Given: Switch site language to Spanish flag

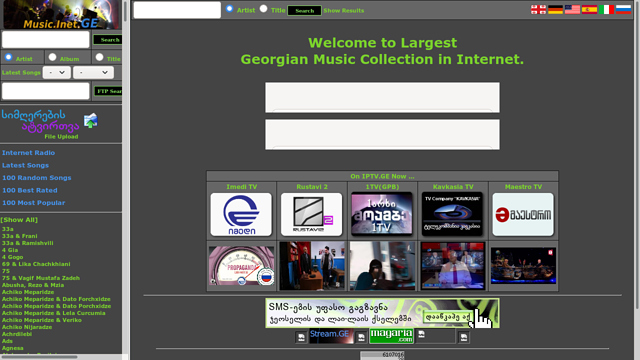Looking at the screenshot, I should point(589,9).
